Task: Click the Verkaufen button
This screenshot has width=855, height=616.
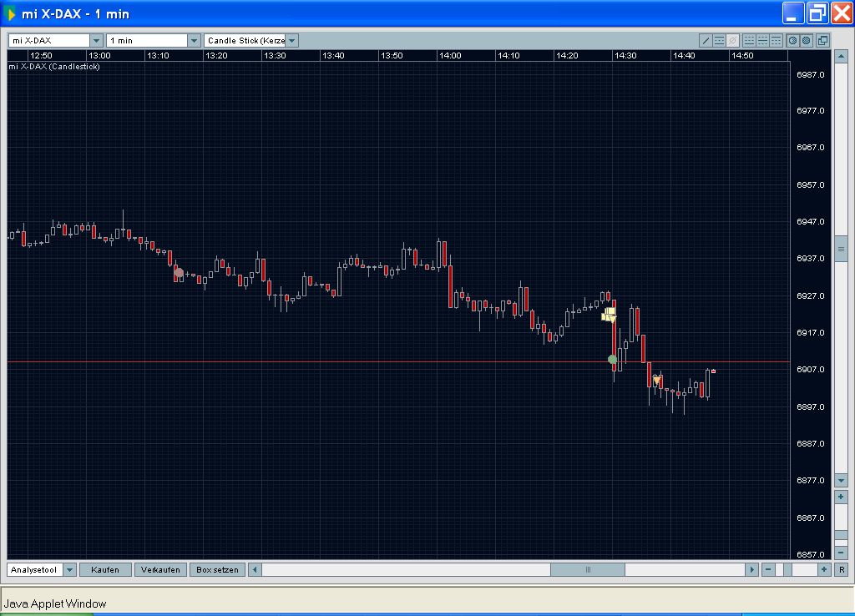Action: (160, 569)
